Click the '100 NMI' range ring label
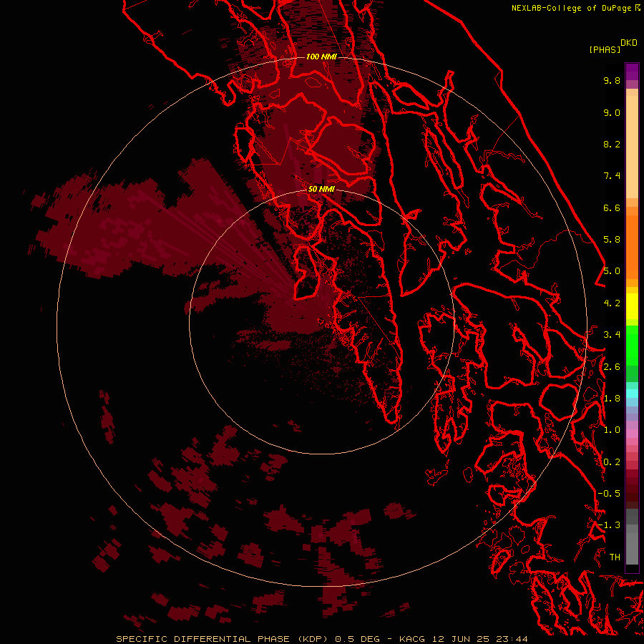Screen dimensions: 644x644 point(321,57)
